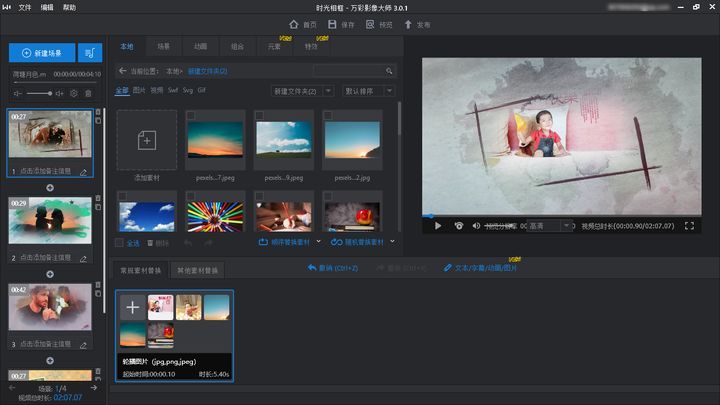Viewport: 720px width, 405px height.
Task: Click the back arrow beside 当前位置
Action: point(122,71)
